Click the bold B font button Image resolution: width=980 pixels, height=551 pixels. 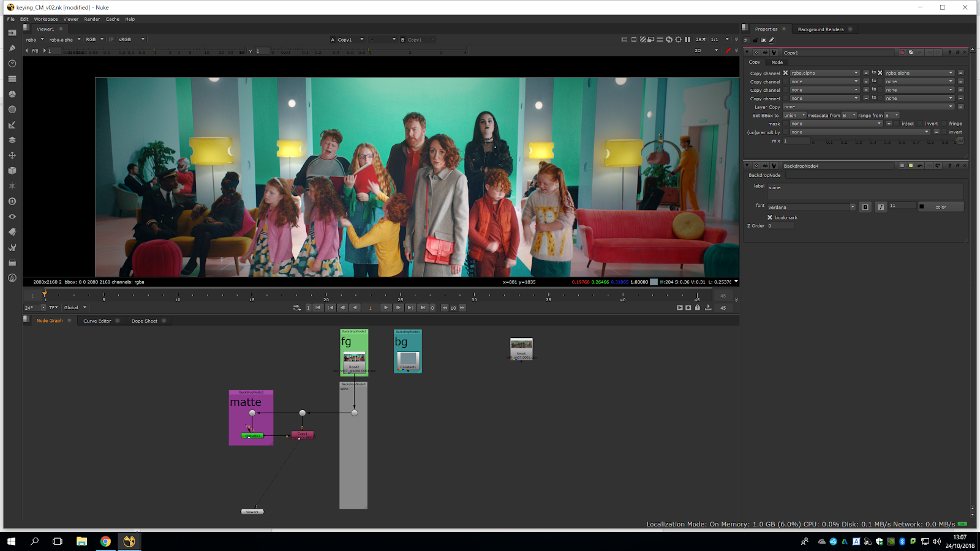coord(865,207)
